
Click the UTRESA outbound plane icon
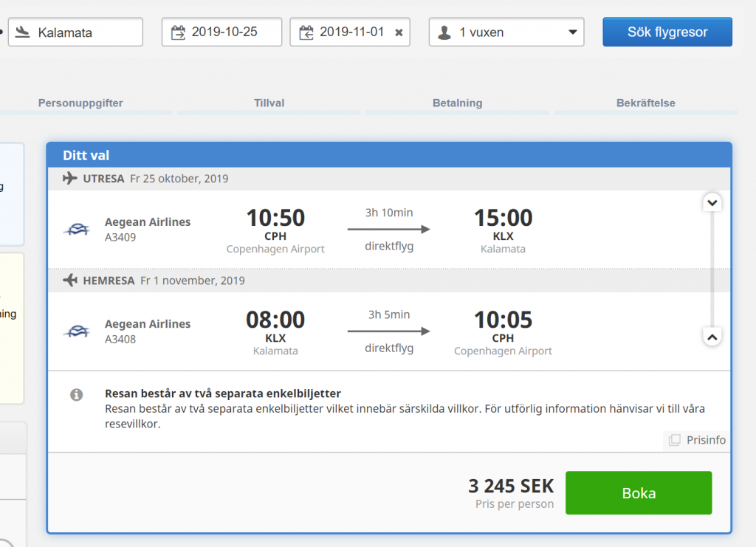70,179
